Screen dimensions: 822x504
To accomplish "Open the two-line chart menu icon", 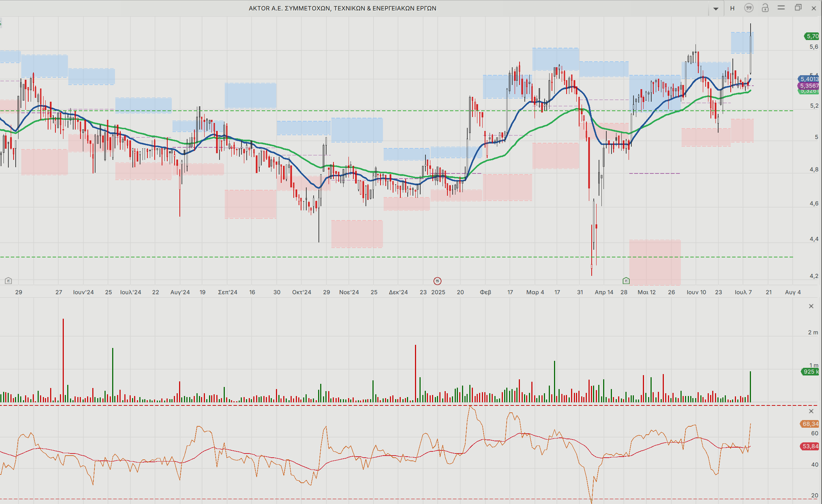I will [781, 8].
